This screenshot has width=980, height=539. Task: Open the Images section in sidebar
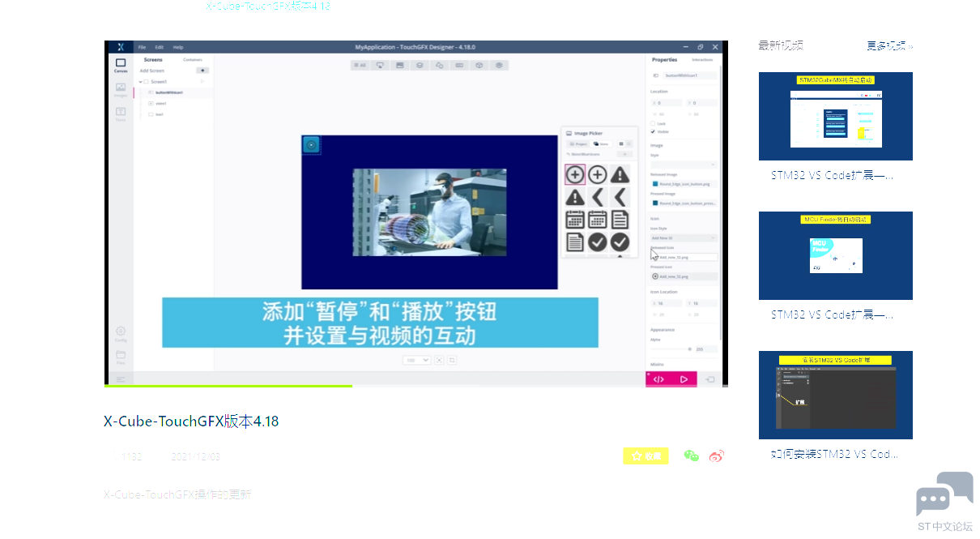click(x=120, y=89)
